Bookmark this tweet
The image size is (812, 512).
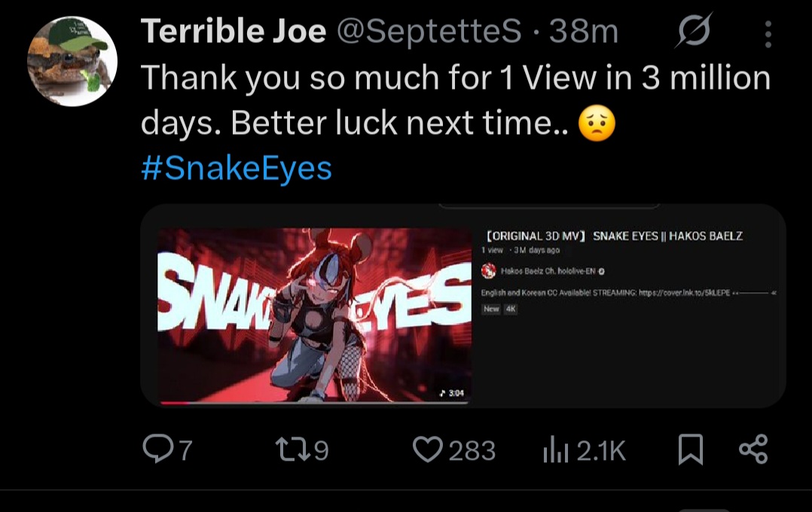pos(691,450)
